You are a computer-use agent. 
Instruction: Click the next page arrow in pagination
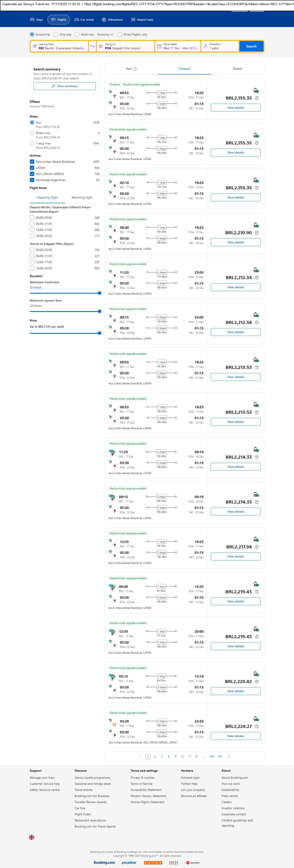pos(229,756)
